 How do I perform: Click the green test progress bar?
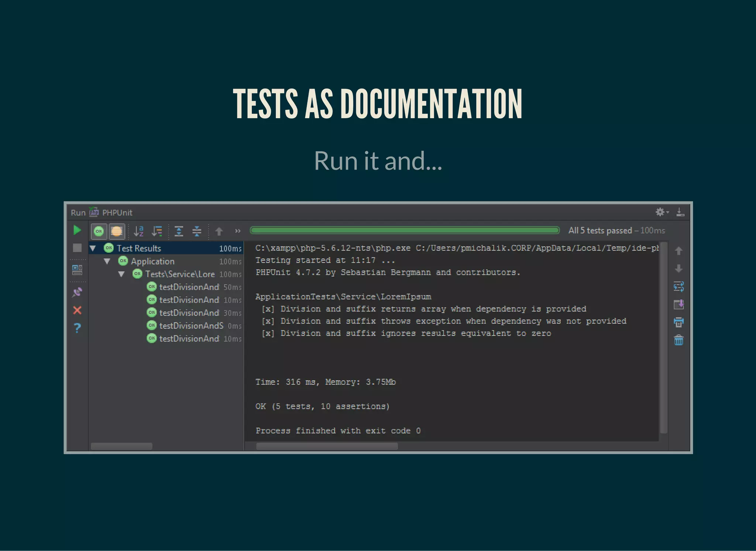(405, 230)
